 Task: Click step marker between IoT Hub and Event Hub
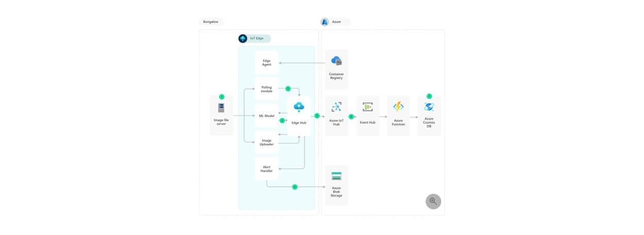(x=351, y=116)
